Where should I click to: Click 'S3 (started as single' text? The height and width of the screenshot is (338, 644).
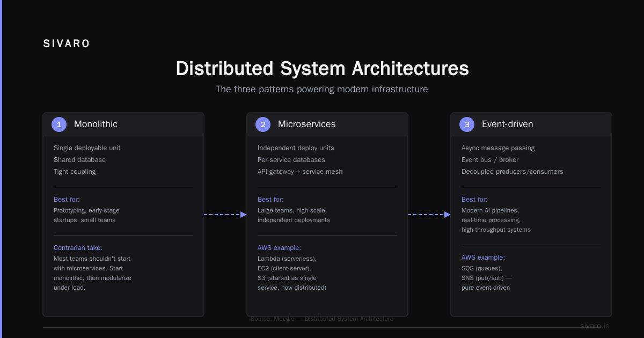[287, 278]
